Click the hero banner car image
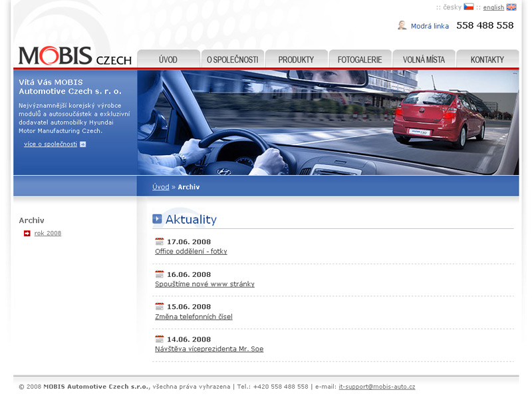 (328, 122)
